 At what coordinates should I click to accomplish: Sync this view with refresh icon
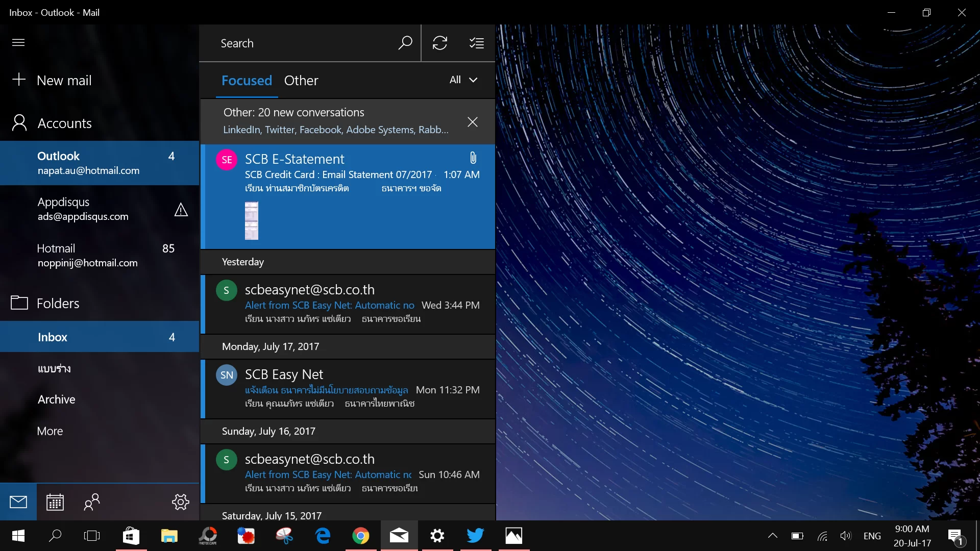(440, 43)
